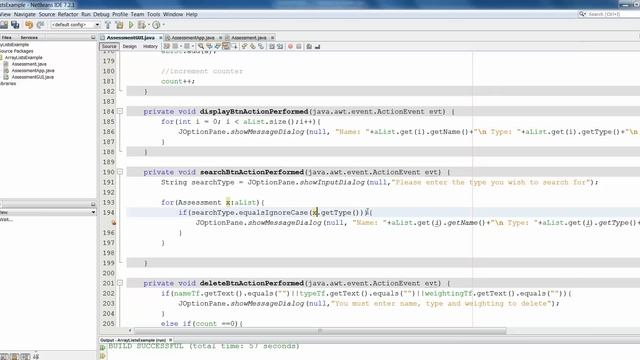Viewport: 640px width, 360px height.
Task: Select Assessment.java in project tree
Action: (x=29, y=64)
